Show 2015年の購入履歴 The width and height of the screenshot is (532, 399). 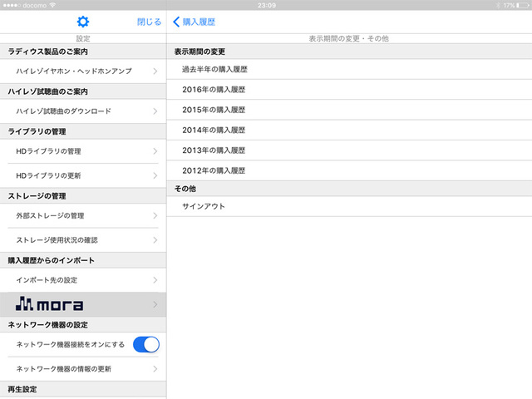[349, 110]
